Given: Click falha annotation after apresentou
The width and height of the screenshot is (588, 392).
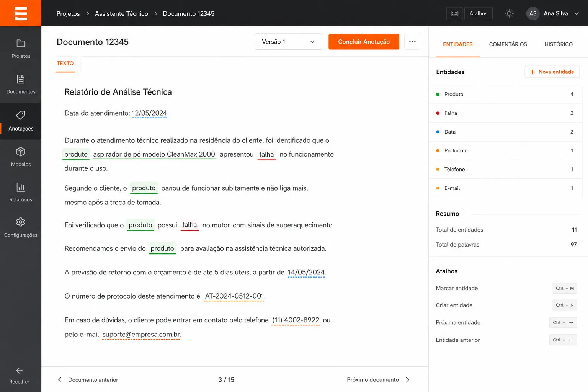Looking at the screenshot, I should (266, 154).
